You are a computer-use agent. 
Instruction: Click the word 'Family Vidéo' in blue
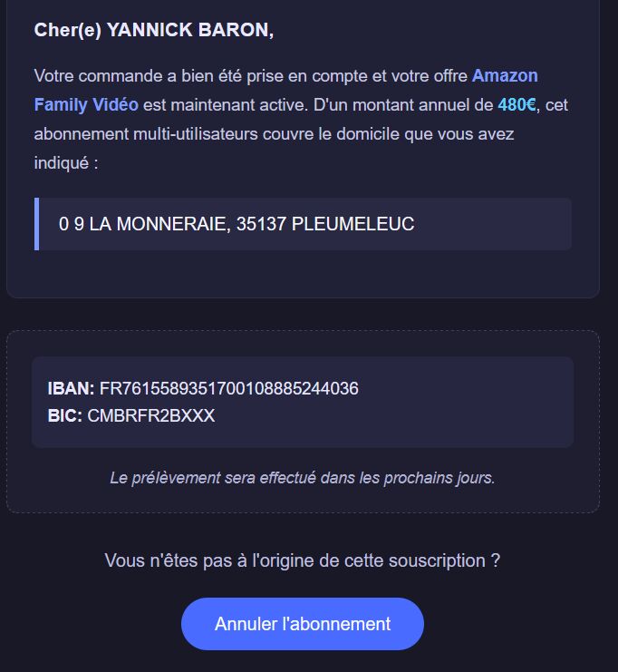[86, 105]
